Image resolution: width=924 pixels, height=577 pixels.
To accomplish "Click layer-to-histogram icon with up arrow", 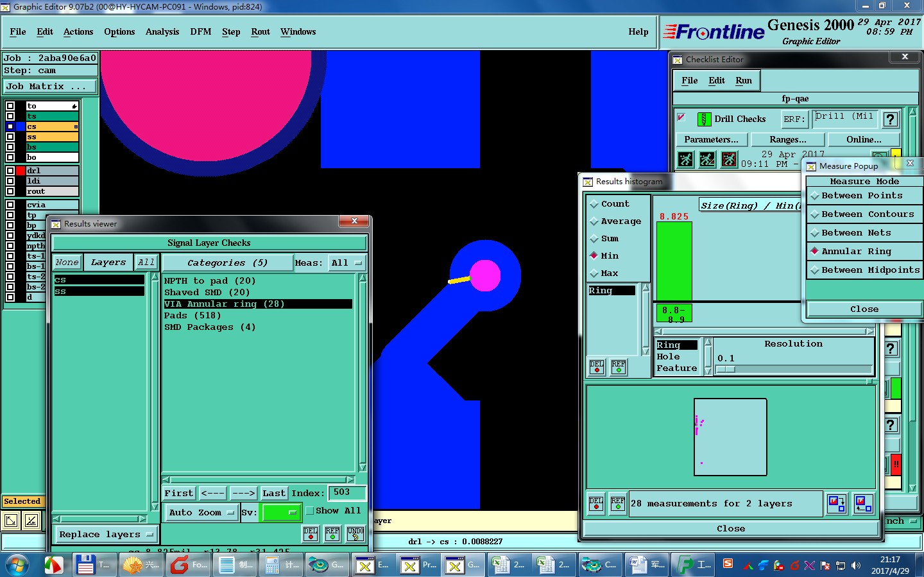I will pos(864,503).
